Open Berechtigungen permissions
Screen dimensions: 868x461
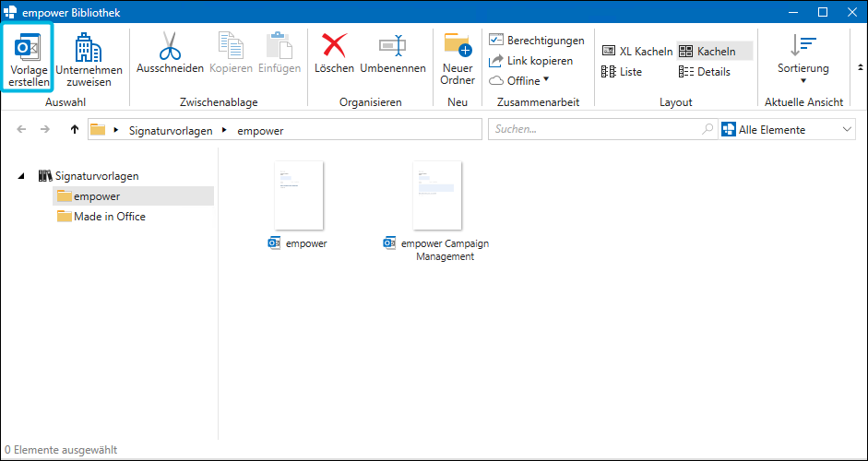click(537, 41)
